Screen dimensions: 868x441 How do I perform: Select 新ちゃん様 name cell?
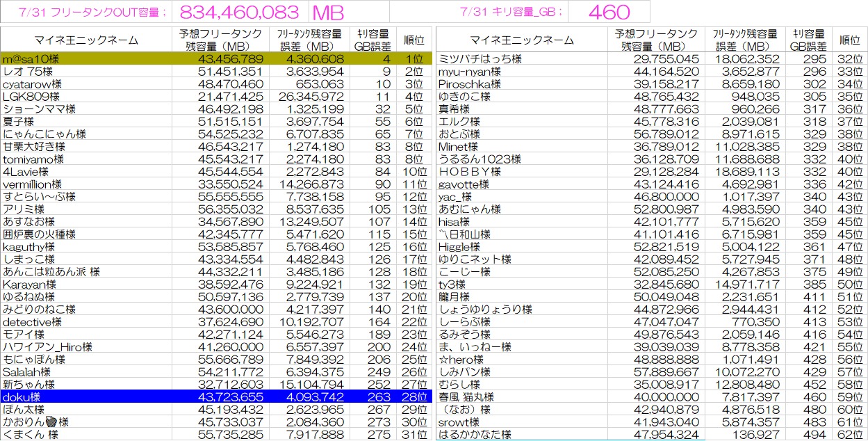click(86, 385)
